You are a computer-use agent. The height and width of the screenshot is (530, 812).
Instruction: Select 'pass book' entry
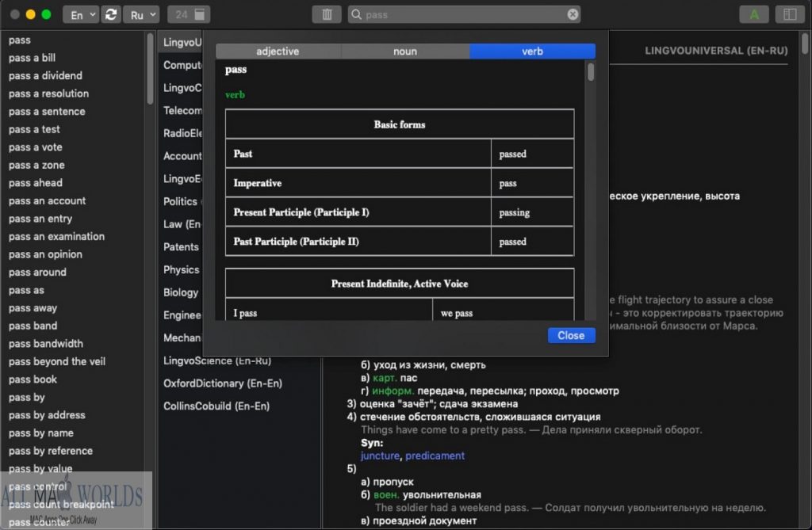click(33, 379)
